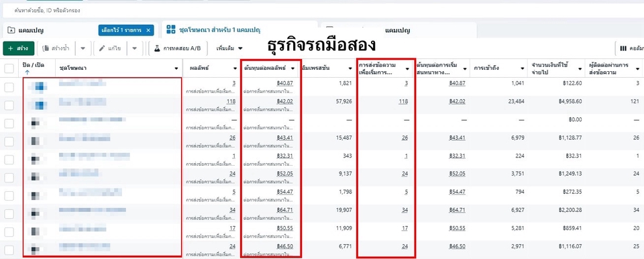Focus the 'ค้นหาด้วยชื่อ, ID หรือตัวกรอง' search field
644x259 pixels.
(322, 11)
